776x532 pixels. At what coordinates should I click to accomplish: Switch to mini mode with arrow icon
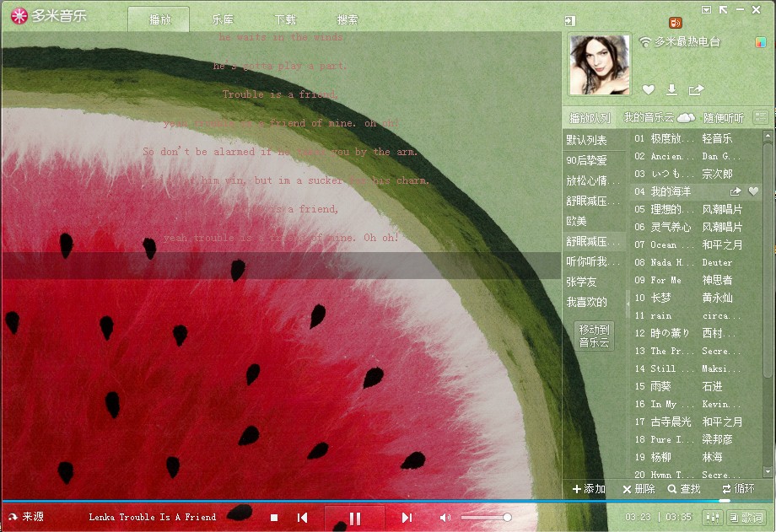tap(723, 9)
